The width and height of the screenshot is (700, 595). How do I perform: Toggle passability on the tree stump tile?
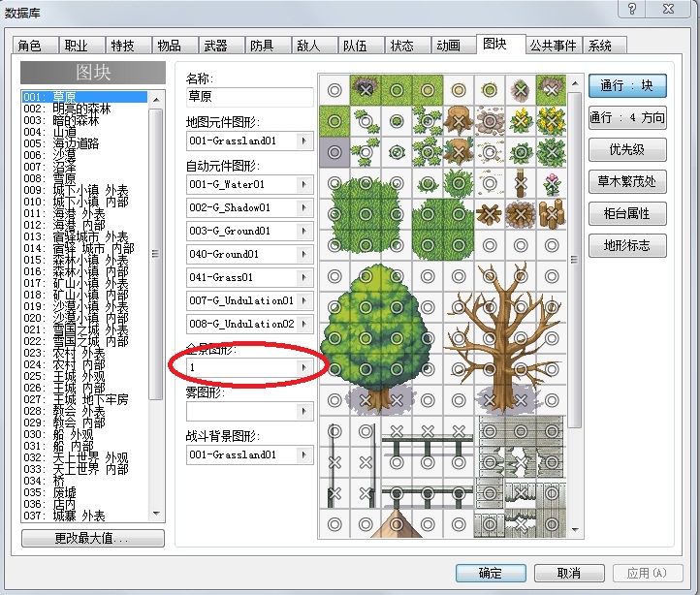click(x=459, y=121)
